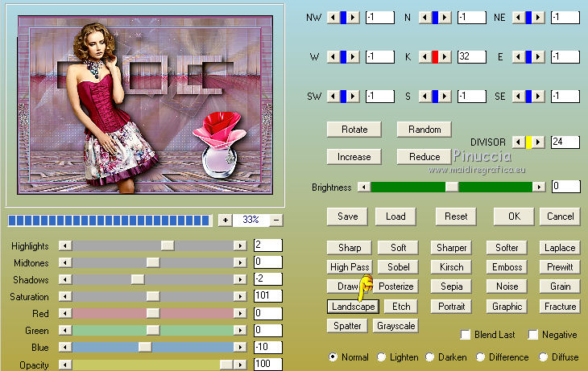588x371 pixels.
Task: Enable the Blend Last checkbox
Action: tap(466, 335)
